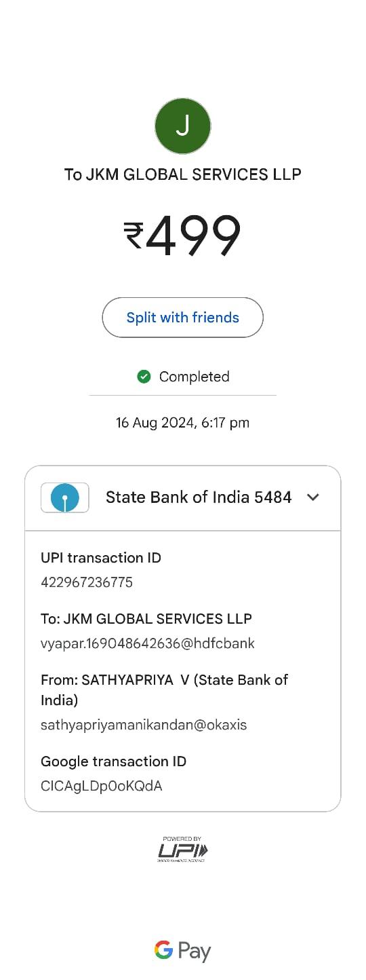Tap the Google Pay logo
The height and width of the screenshot is (980, 366).
[182, 951]
